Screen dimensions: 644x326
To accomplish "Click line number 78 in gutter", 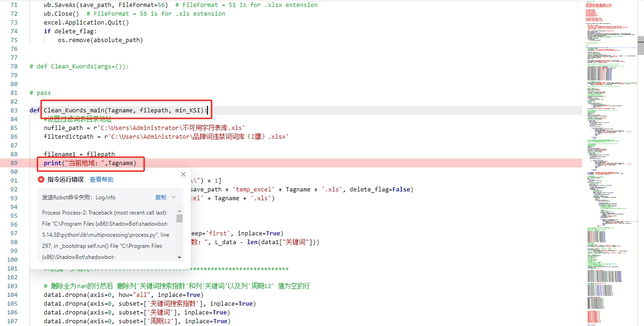I will 13,66.
